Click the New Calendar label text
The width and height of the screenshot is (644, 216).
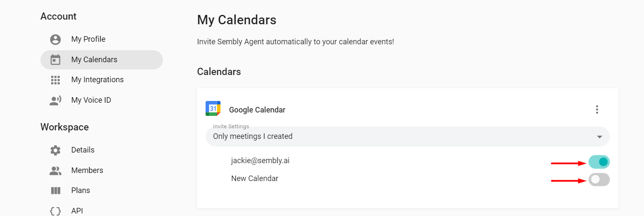255,179
